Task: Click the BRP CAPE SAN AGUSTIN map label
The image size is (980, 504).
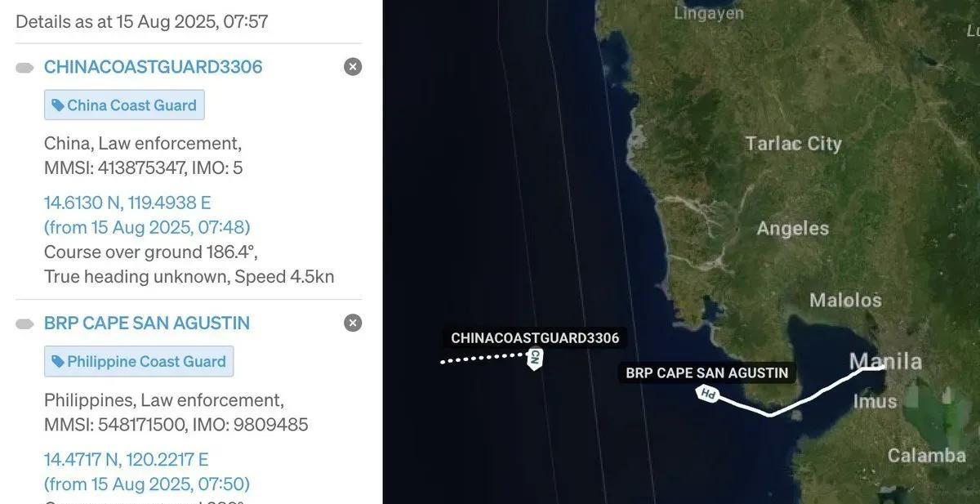Action: pos(707,373)
